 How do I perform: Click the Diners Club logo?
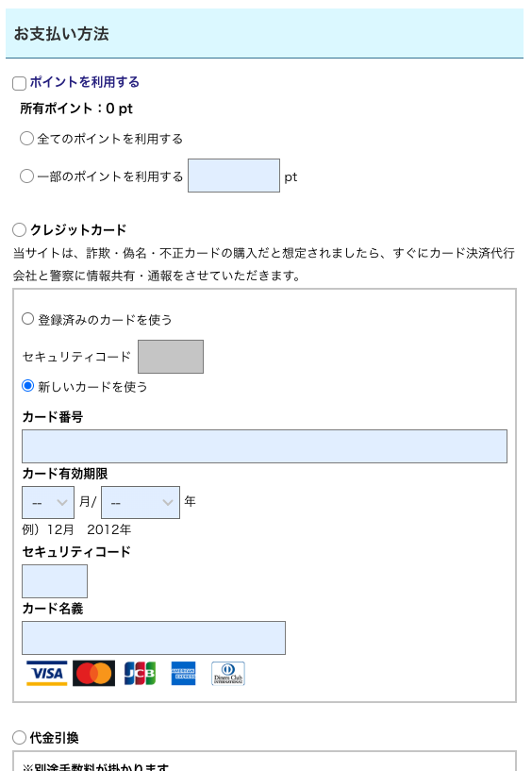pos(228,673)
